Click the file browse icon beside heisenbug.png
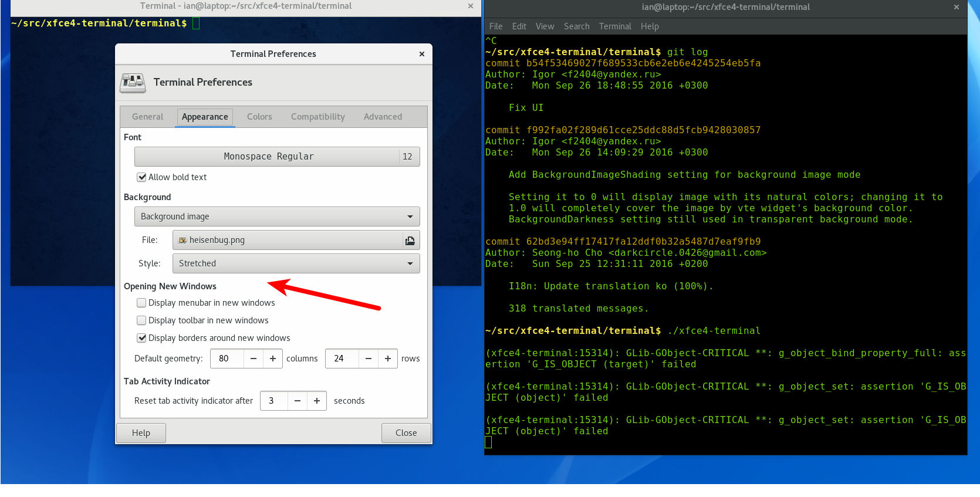Viewport: 980px width, 497px height. click(x=410, y=241)
